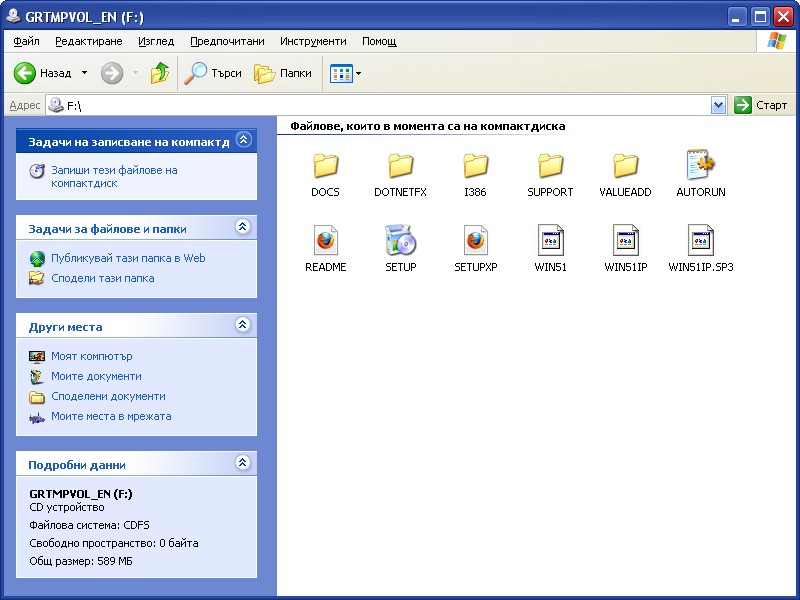Click Публикувай тази папка в Web link

(x=128, y=258)
